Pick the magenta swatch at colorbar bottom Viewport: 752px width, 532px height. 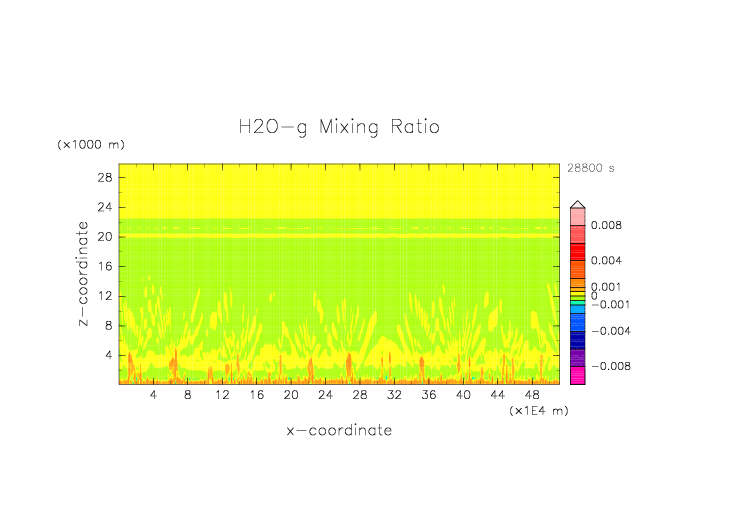577,376
